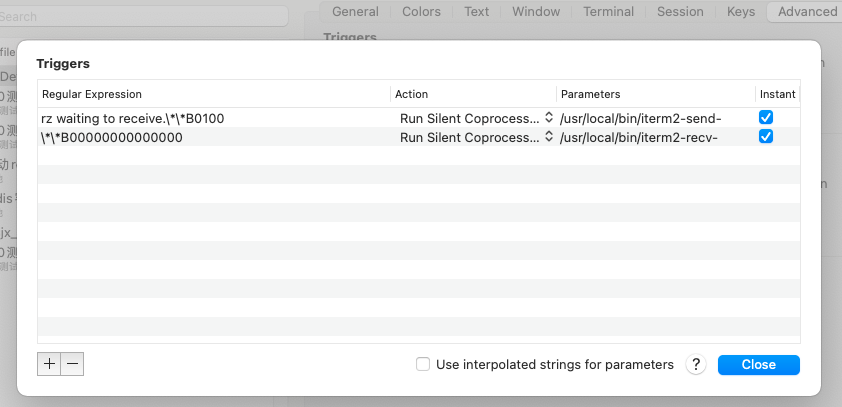Open the Terminal tab
Screen dimensions: 842x407
[608, 12]
